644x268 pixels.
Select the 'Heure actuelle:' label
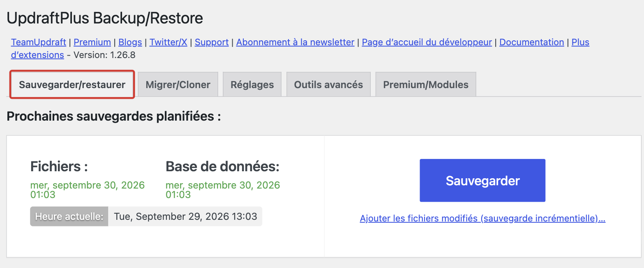pos(69,217)
